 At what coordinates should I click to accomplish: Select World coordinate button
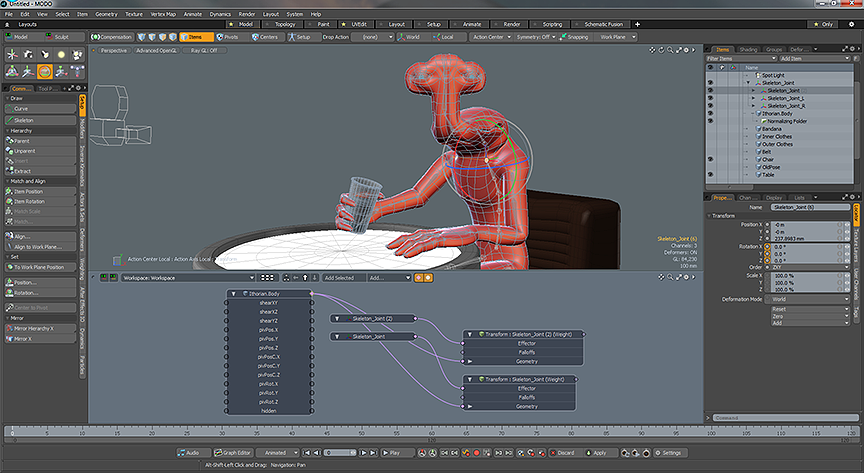[409, 37]
